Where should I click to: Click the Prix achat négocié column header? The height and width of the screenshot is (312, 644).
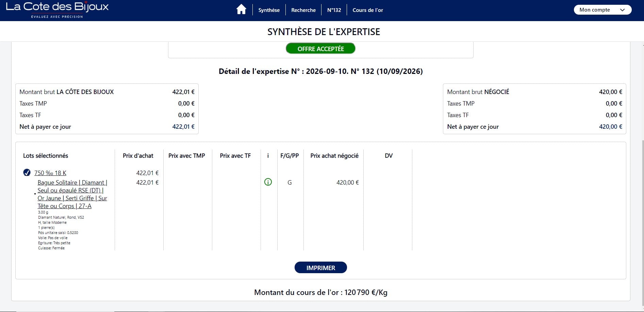pyautogui.click(x=334, y=156)
